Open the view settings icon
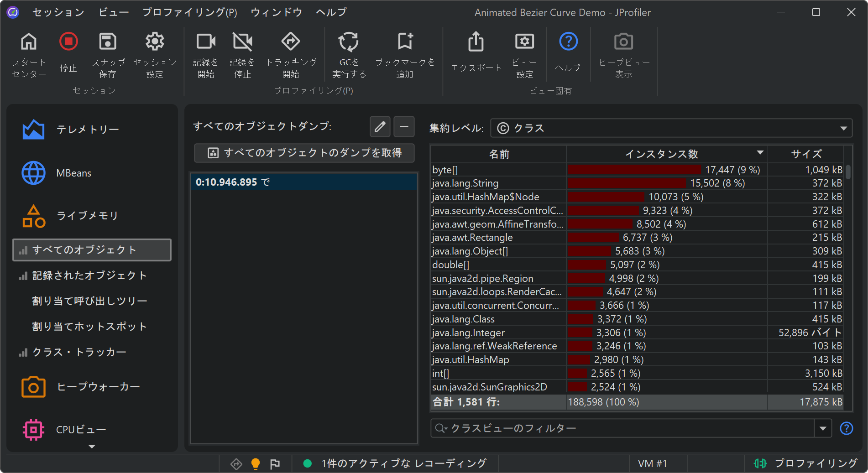Image resolution: width=868 pixels, height=473 pixels. 524,42
